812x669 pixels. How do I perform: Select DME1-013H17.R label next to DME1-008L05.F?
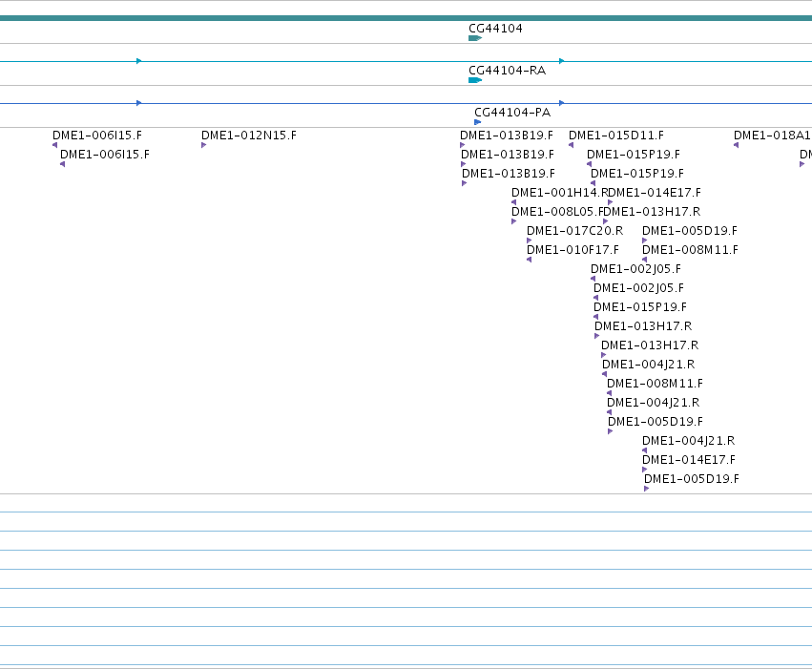coord(652,212)
